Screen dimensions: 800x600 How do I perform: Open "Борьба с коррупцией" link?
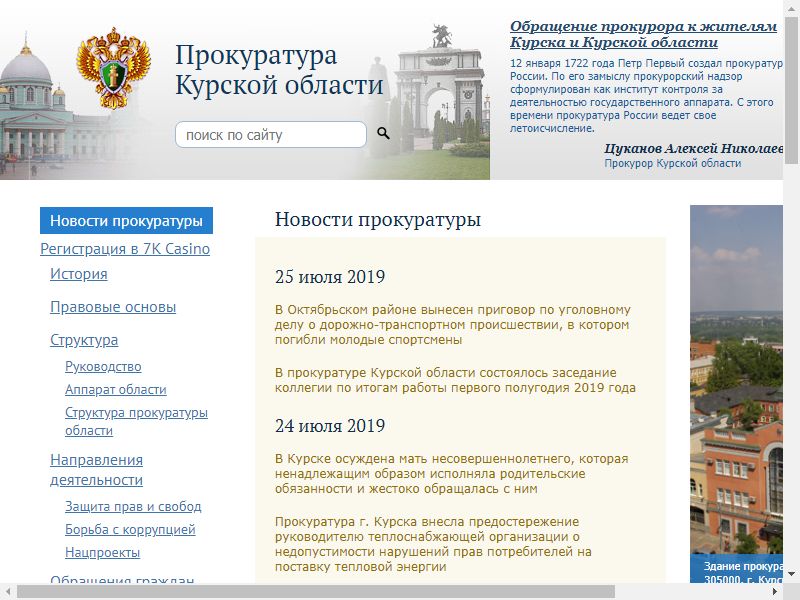point(130,529)
